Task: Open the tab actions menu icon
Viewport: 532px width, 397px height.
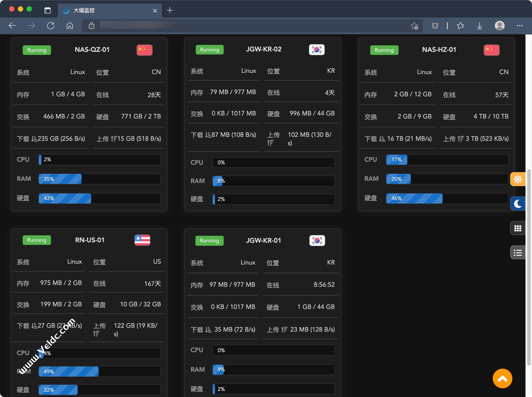Action: 47,10
